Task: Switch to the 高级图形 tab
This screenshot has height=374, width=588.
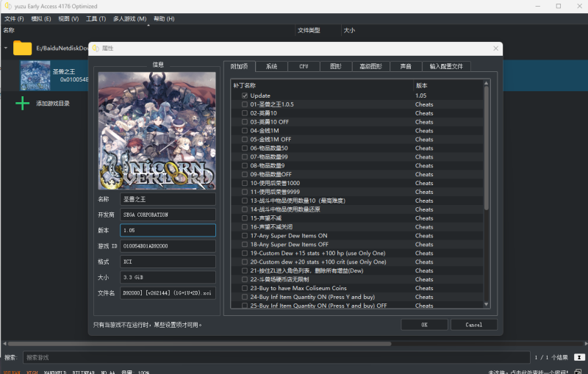Action: click(371, 66)
